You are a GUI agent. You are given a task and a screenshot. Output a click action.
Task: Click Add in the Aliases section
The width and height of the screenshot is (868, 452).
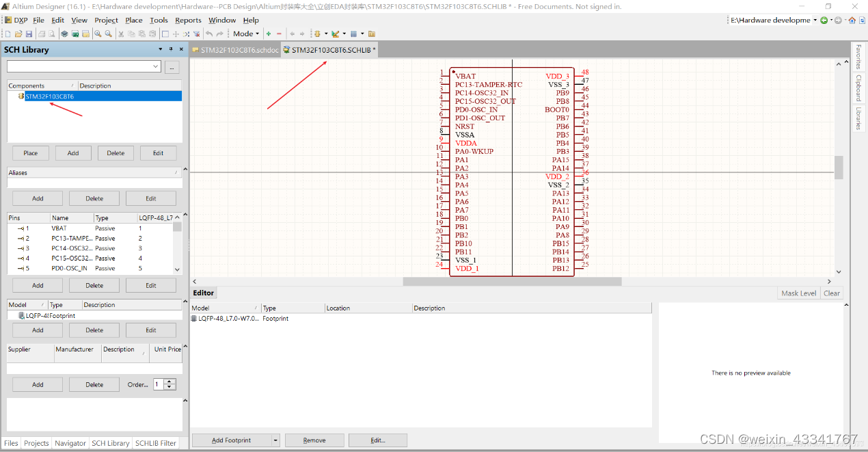(x=38, y=198)
